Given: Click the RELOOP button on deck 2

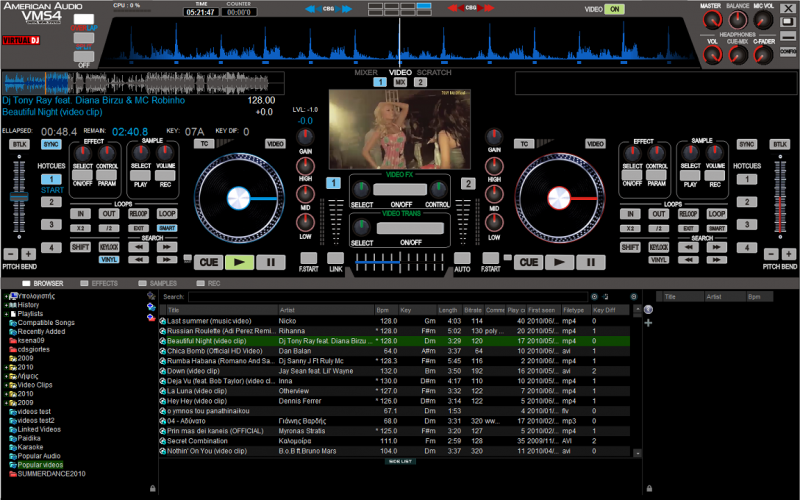Looking at the screenshot, I should pyautogui.click(x=688, y=214).
